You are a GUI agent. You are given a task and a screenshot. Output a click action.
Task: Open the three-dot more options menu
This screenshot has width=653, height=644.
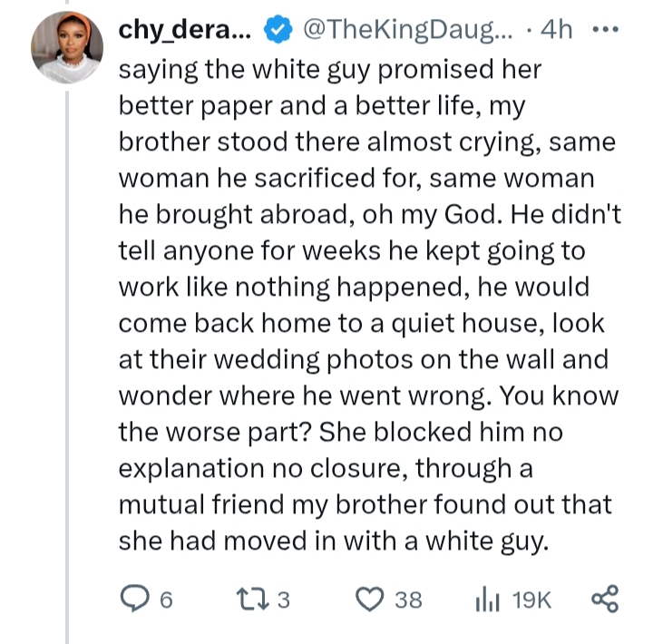click(x=603, y=30)
